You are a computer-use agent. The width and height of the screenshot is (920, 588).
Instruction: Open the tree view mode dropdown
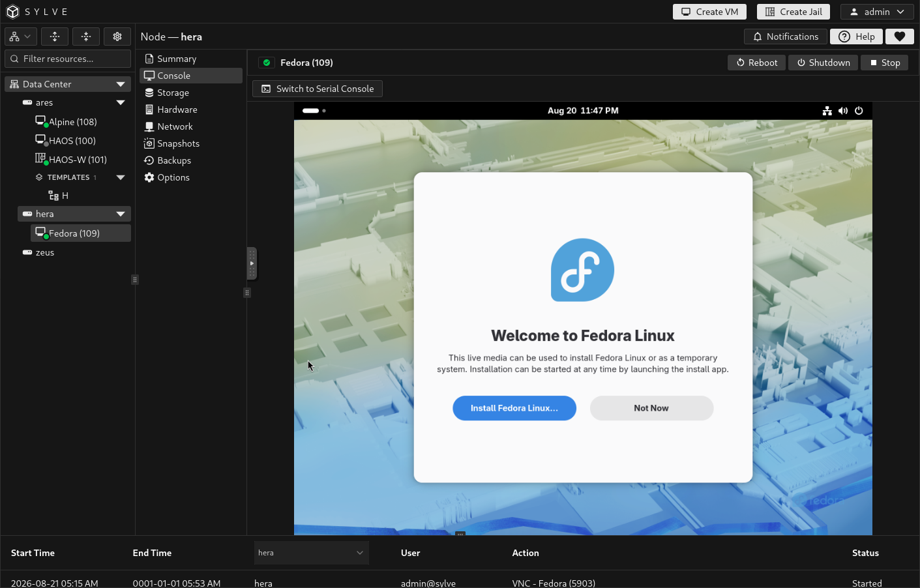coord(21,37)
